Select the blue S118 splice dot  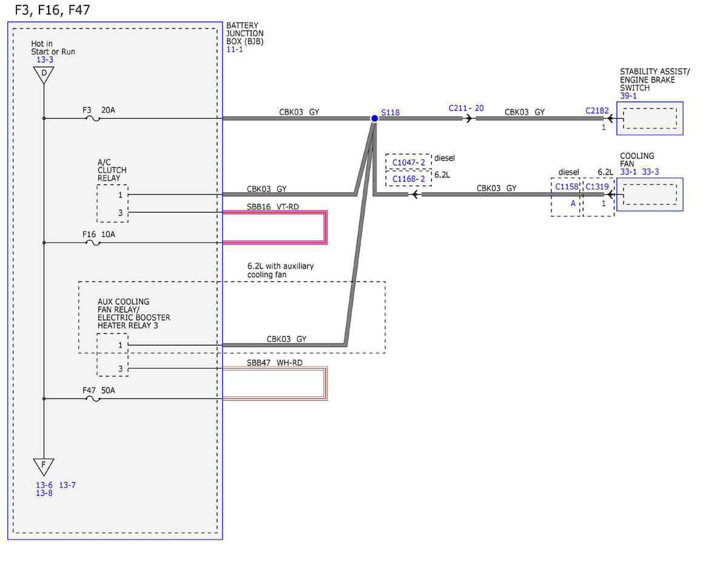click(x=374, y=118)
